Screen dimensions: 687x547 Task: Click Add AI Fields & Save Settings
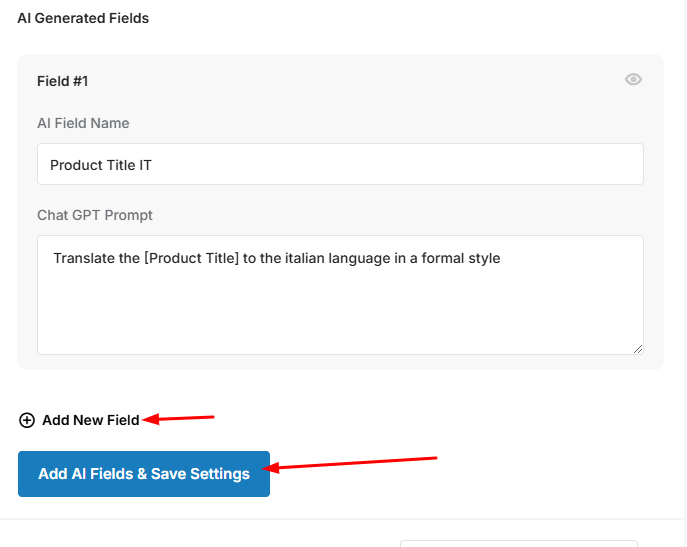coord(144,474)
